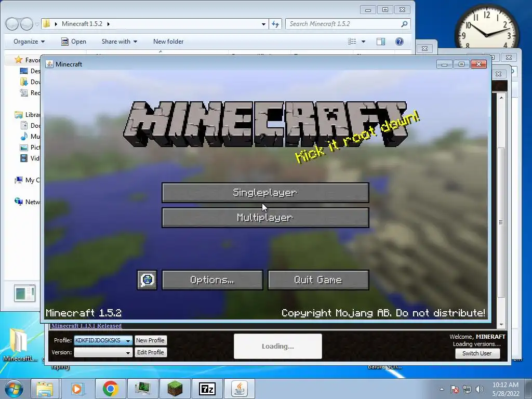Open the Windows Start button
Viewport: 532px width, 399px height.
pos(14,389)
